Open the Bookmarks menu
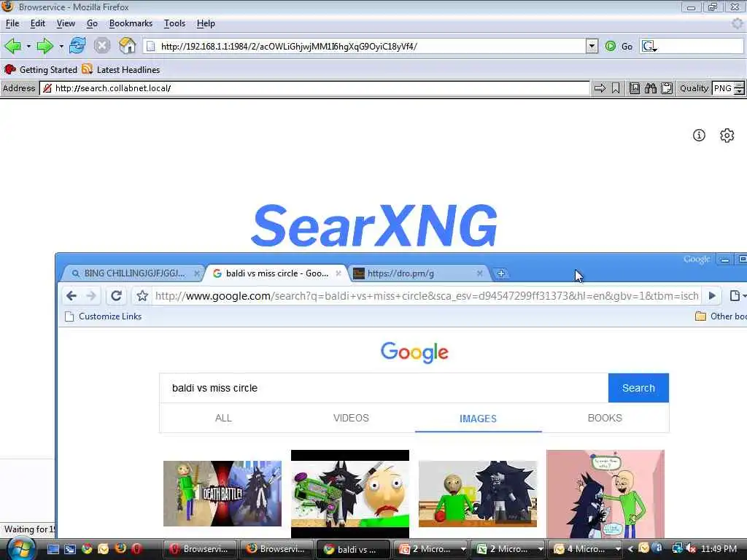The height and width of the screenshot is (560, 747). (131, 23)
